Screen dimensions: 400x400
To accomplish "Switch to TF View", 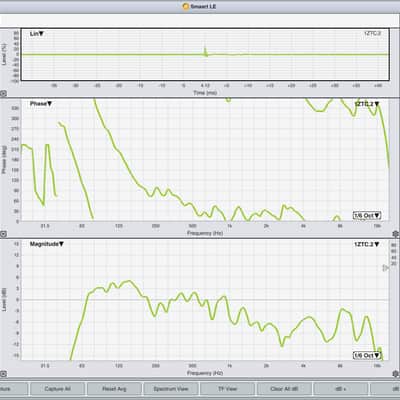I will 227,389.
